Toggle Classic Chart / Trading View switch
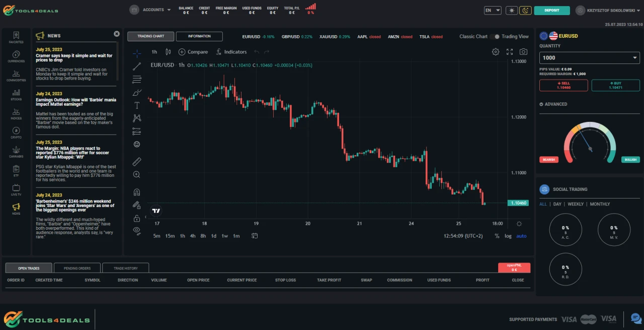Screen dimensions: 644x330 tap(495, 36)
